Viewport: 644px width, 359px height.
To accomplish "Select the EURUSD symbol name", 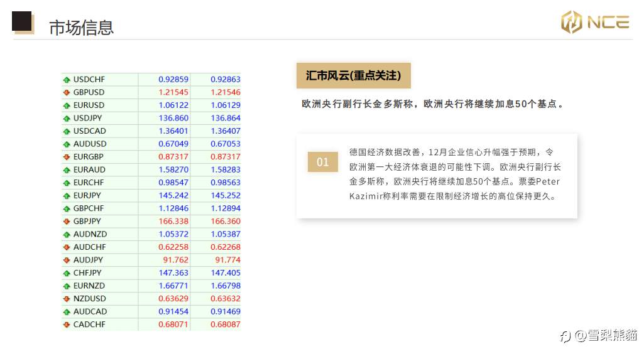I will [89, 105].
